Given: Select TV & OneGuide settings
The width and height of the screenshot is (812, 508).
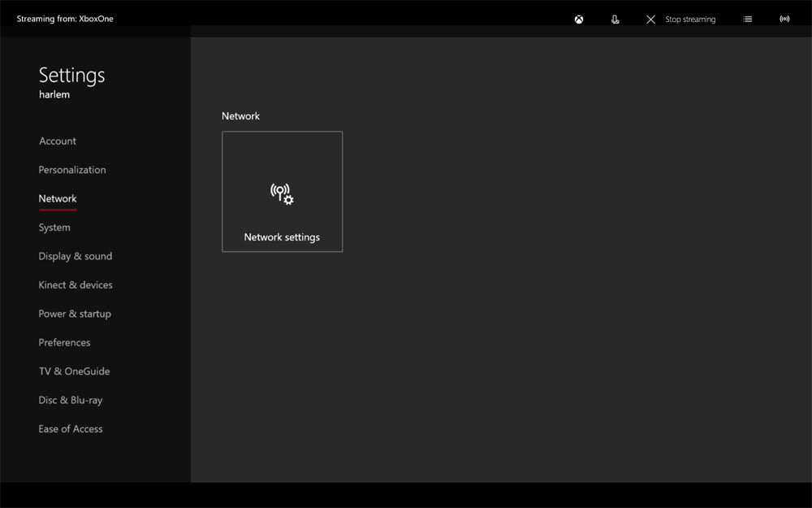Looking at the screenshot, I should [74, 371].
